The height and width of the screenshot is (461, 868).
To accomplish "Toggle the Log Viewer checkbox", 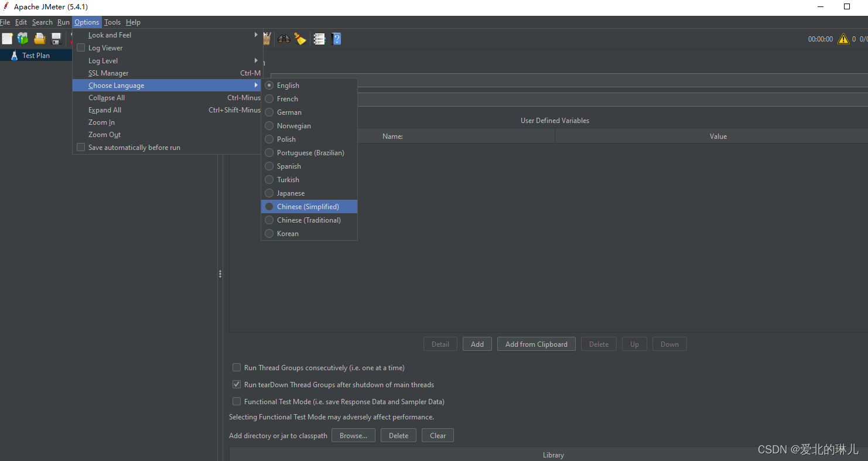I will (x=81, y=47).
